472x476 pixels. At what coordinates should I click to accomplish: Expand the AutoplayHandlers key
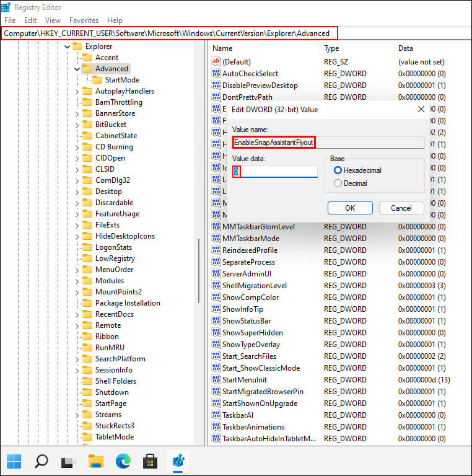tap(77, 91)
